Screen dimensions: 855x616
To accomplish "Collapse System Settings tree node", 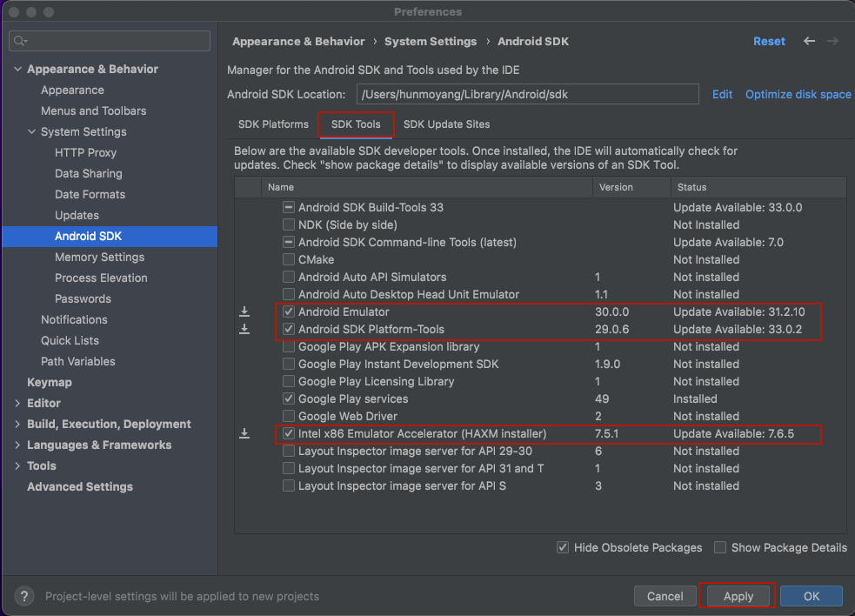I will coord(31,132).
